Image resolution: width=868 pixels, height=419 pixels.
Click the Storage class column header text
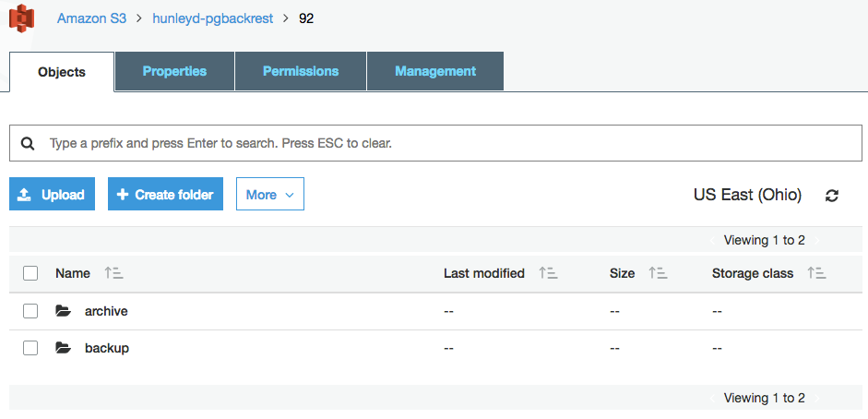[x=753, y=273]
